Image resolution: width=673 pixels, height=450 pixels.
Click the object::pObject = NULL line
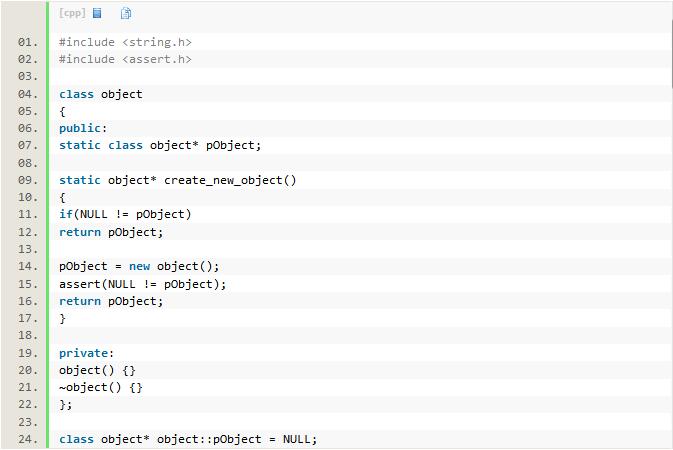pyautogui.click(x=187, y=439)
